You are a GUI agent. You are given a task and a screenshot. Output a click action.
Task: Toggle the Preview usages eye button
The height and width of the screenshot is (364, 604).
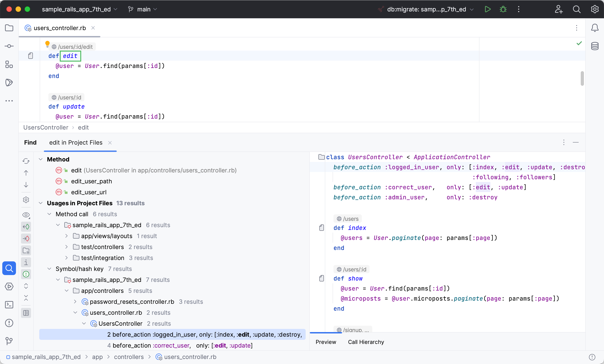point(26,215)
